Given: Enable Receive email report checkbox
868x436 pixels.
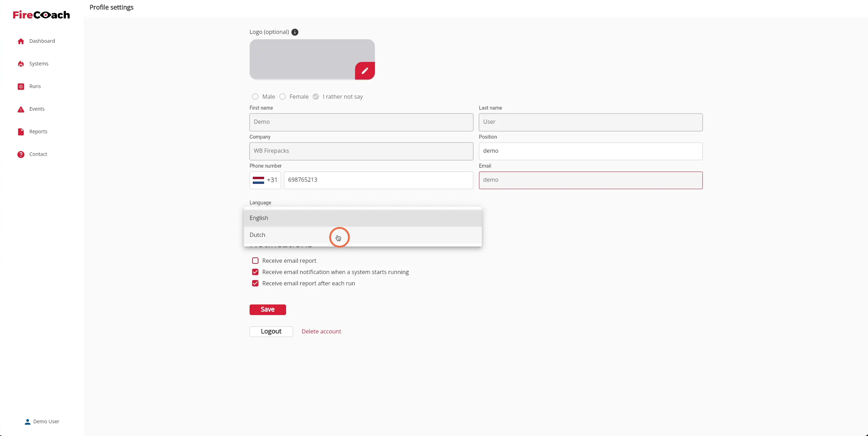Looking at the screenshot, I should pos(255,261).
